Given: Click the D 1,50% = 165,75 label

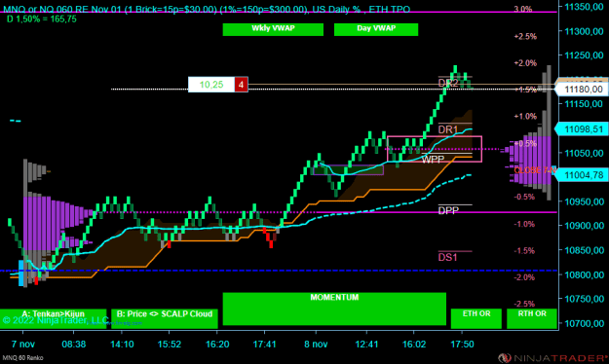Looking at the screenshot, I should point(42,19).
